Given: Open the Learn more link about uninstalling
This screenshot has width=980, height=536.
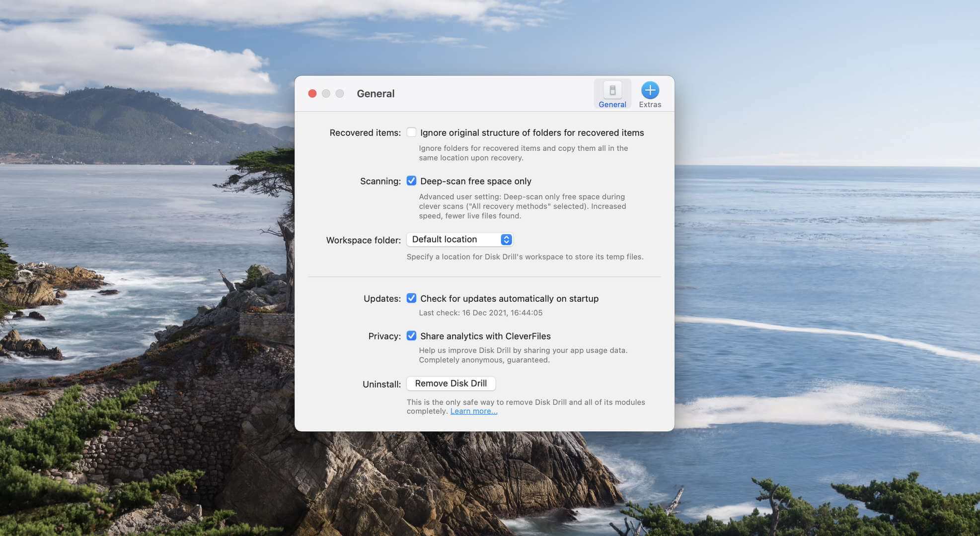Looking at the screenshot, I should coord(473,410).
